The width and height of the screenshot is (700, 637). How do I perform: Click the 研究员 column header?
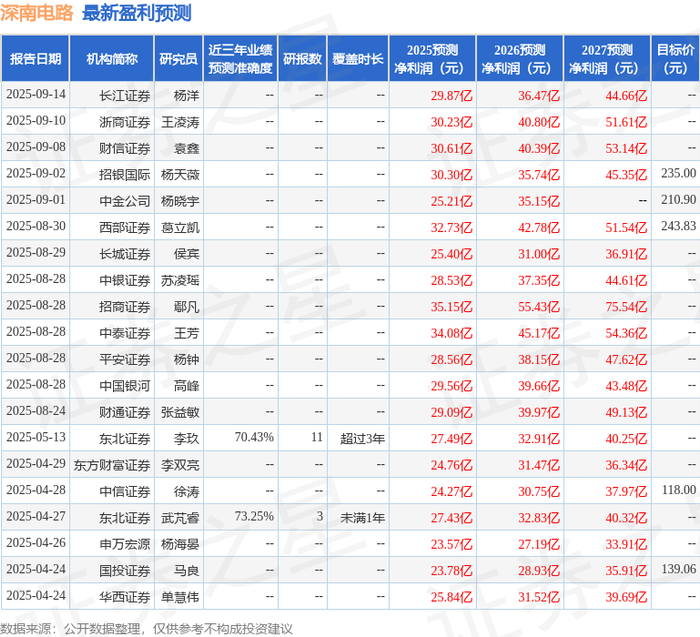point(179,58)
